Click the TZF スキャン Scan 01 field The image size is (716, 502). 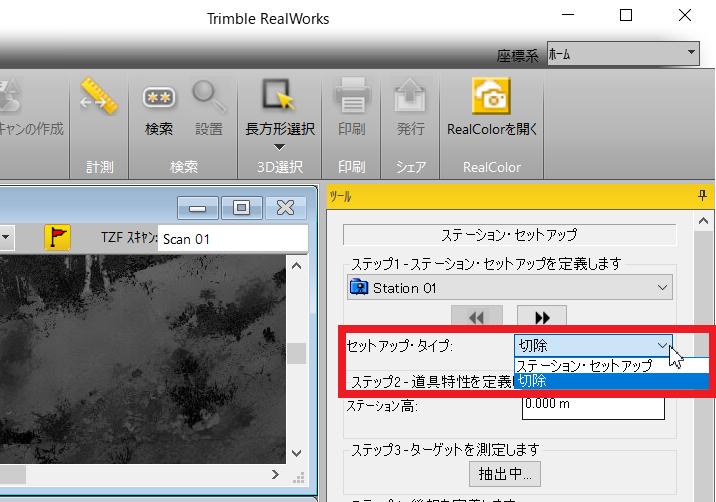click(x=232, y=238)
